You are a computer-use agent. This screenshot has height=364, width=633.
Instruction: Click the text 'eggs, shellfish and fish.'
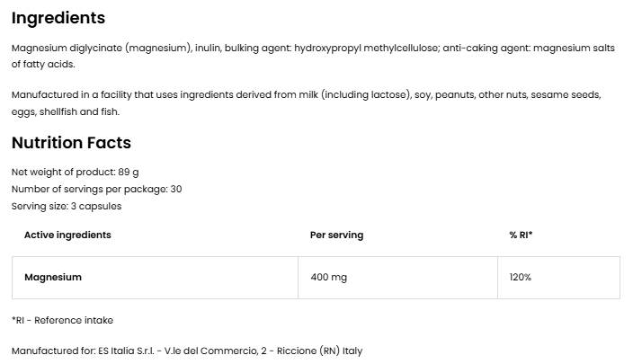[x=66, y=111]
